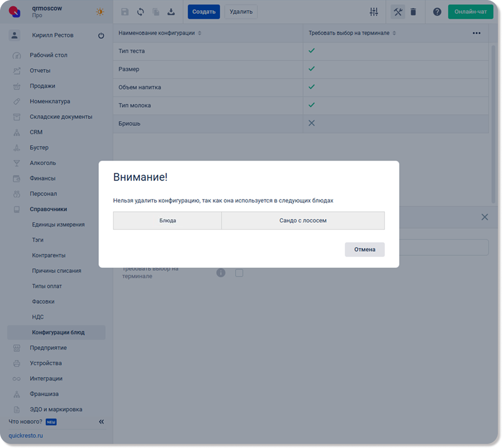Click the refresh arrows icon

pyautogui.click(x=140, y=12)
